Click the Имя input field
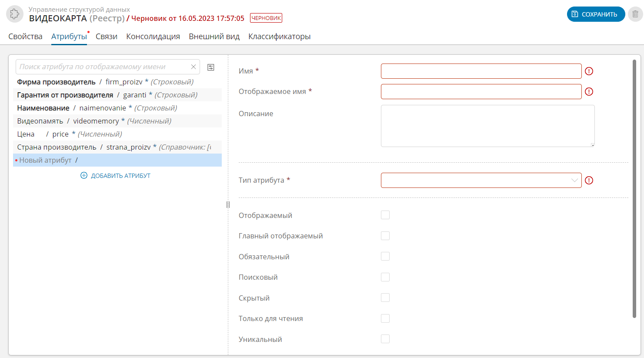Screen dimensions: 644x358 click(x=481, y=71)
